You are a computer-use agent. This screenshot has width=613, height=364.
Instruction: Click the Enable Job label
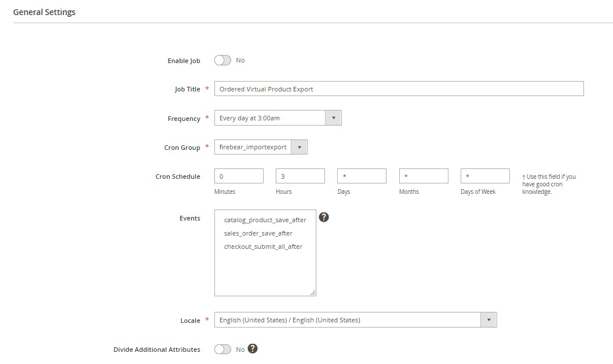[184, 61]
